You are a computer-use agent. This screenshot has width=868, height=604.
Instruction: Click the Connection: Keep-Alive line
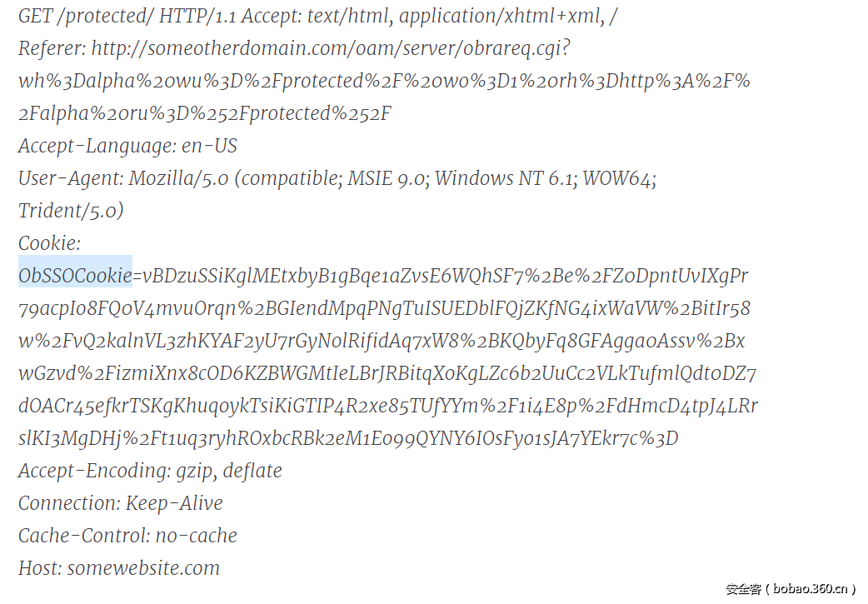[121, 503]
